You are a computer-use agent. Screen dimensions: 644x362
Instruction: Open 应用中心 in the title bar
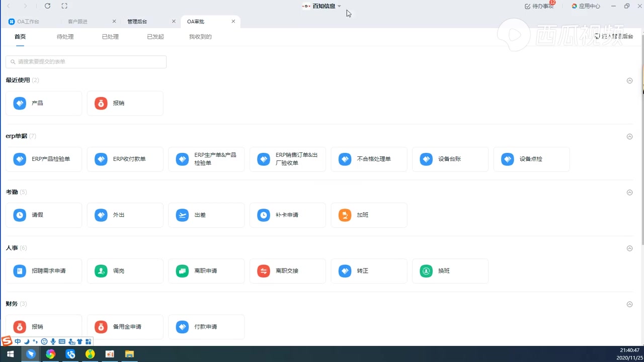(586, 6)
